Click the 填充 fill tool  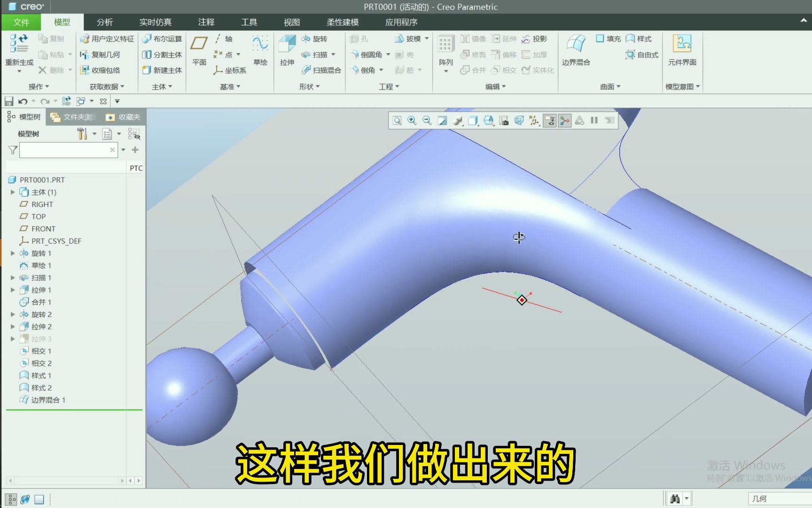[608, 39]
